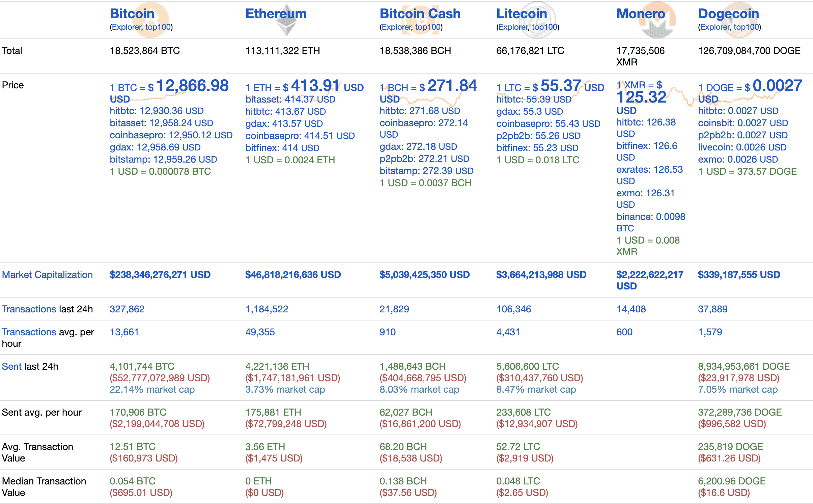Click binance: 0.0098 BTC quote

coord(651,222)
